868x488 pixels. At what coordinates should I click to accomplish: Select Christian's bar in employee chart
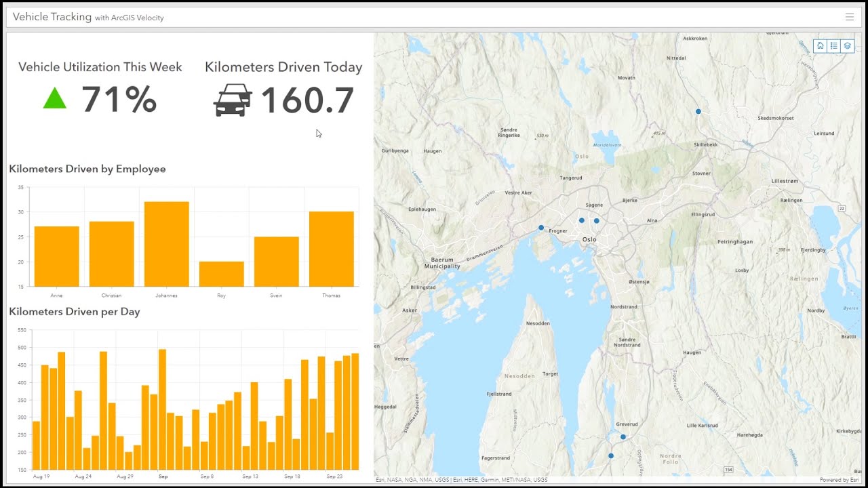pos(112,254)
